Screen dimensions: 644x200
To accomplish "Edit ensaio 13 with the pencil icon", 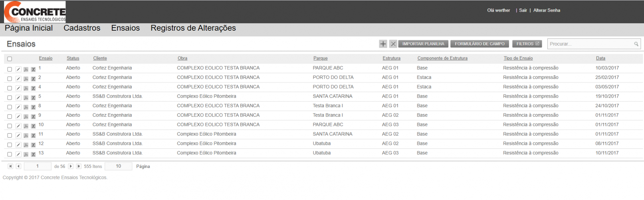I will (18, 154).
